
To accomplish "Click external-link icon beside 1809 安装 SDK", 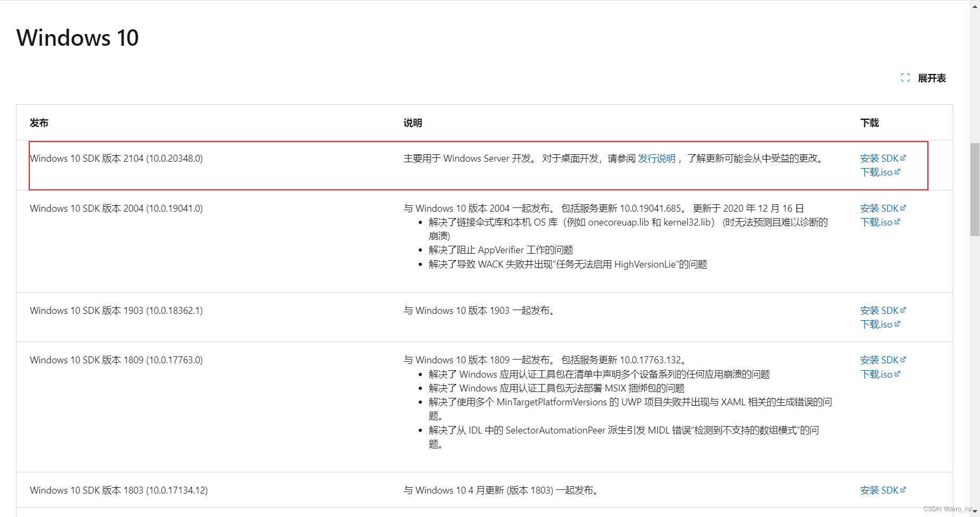I will [903, 359].
